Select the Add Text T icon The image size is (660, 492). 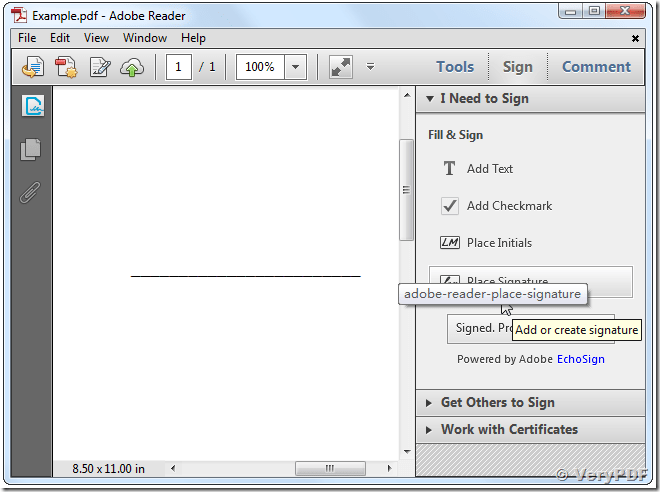point(450,168)
